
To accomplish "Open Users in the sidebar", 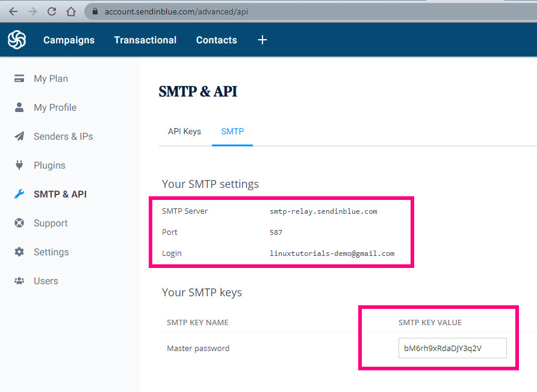I will (x=46, y=281).
